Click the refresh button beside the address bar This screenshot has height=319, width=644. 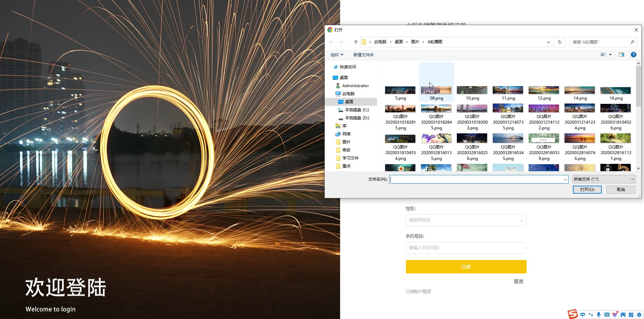click(559, 42)
